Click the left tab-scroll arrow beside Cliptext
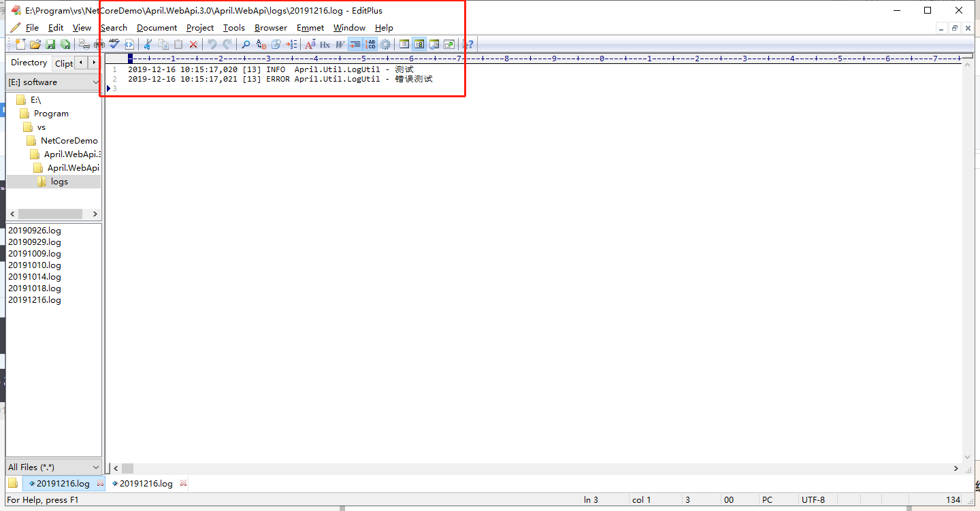Screen dimensions: 980x511 [x=82, y=63]
